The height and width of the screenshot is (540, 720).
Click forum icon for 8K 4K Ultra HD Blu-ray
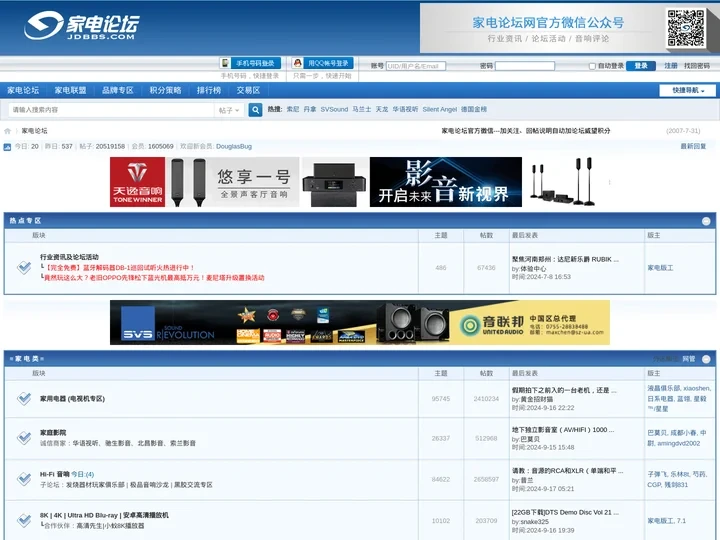[24, 520]
